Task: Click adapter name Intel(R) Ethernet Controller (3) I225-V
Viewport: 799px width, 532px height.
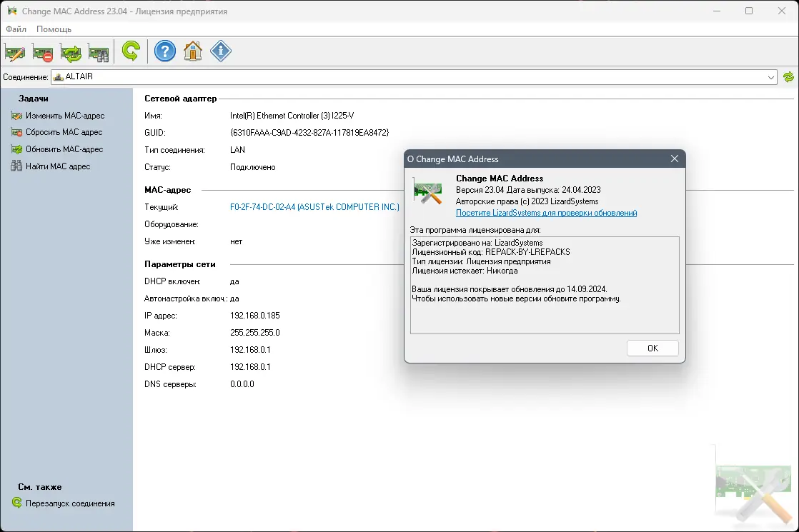Action: click(x=292, y=116)
